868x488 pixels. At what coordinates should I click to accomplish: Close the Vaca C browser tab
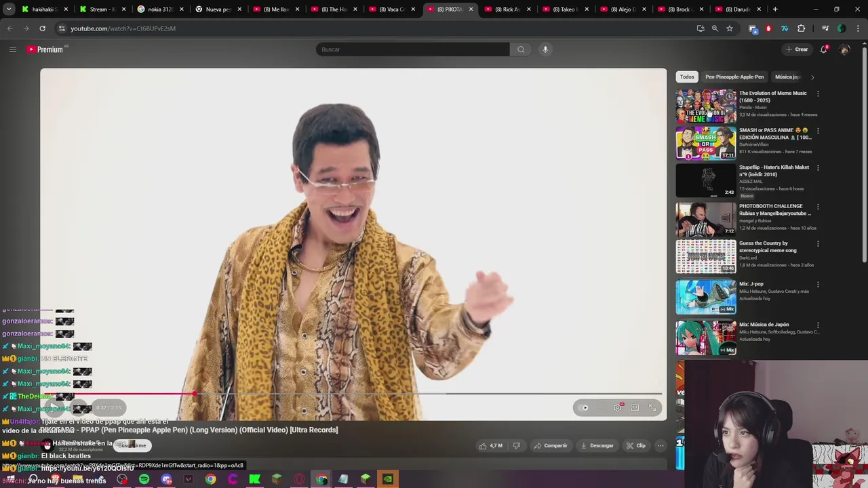[x=413, y=9]
